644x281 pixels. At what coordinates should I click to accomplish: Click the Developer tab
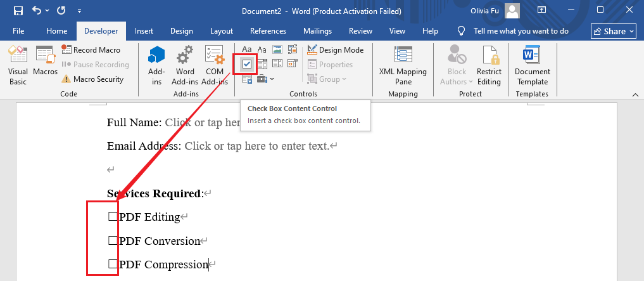point(101,31)
